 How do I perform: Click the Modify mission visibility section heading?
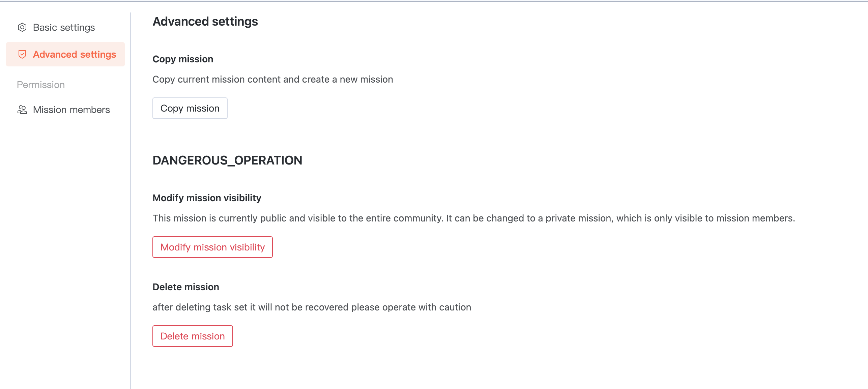coord(207,198)
